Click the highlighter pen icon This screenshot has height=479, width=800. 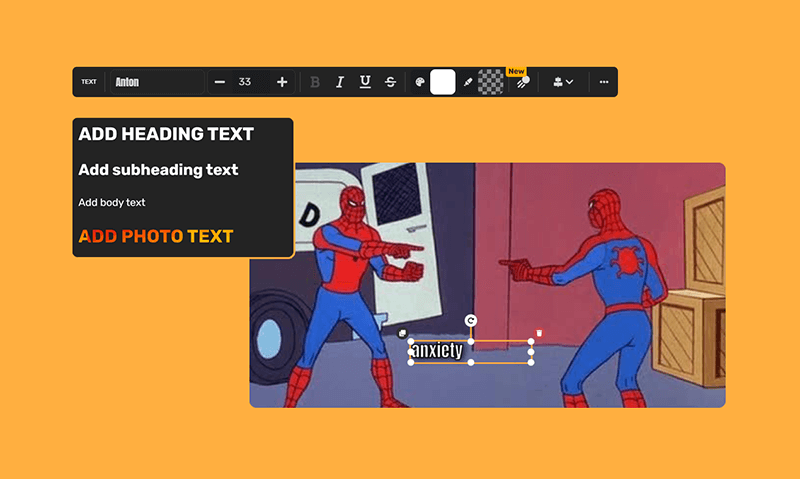click(x=467, y=82)
